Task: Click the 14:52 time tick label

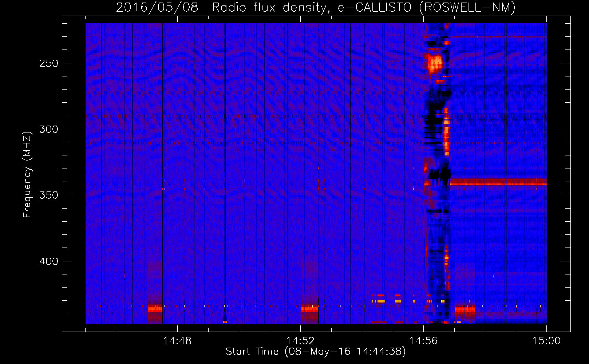Action: [300, 341]
